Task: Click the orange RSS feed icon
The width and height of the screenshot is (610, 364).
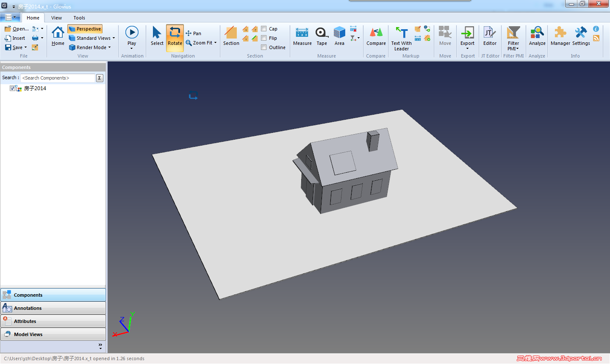Action: [x=596, y=38]
